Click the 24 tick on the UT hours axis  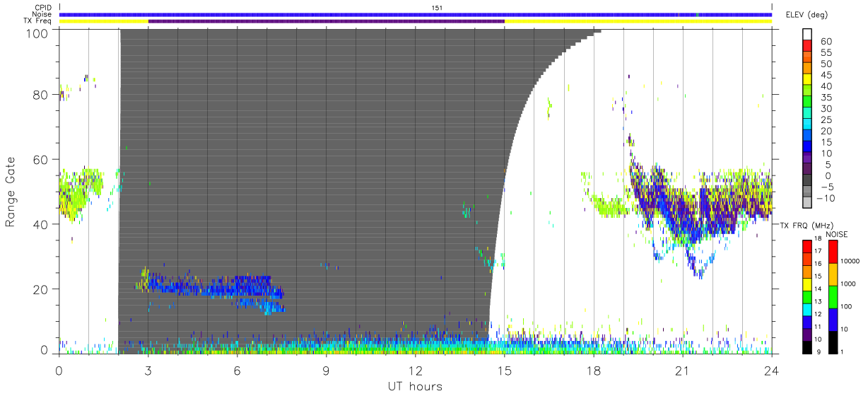coord(772,369)
